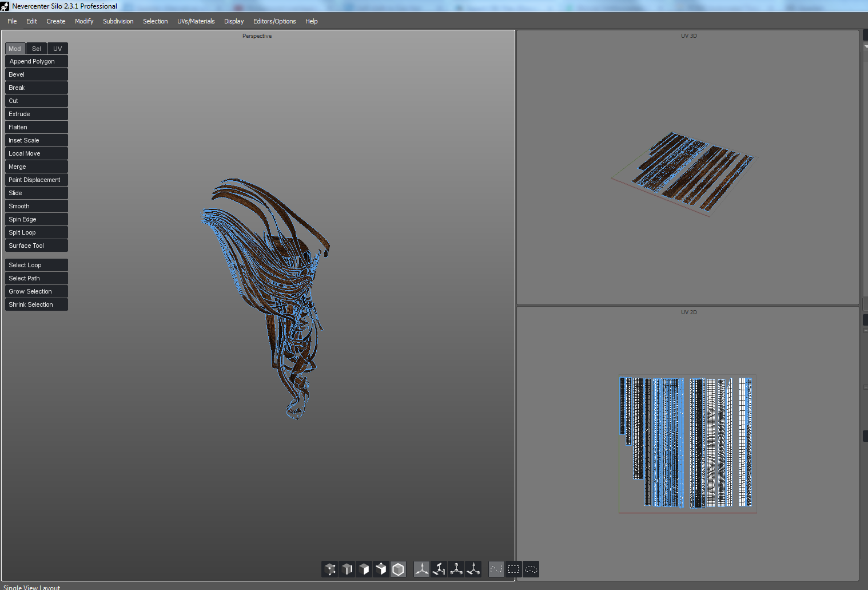Click the Merge button
868x590 pixels.
click(x=37, y=167)
